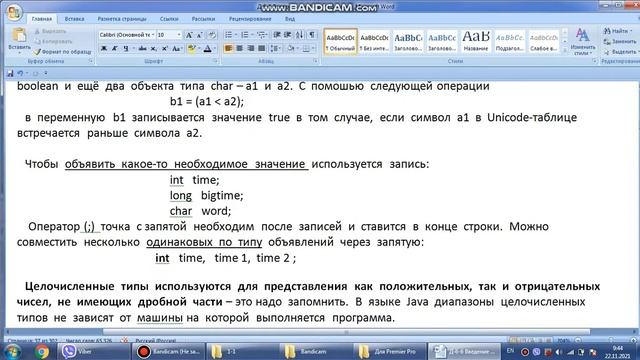Apply yellow text highlight color

click(191, 49)
